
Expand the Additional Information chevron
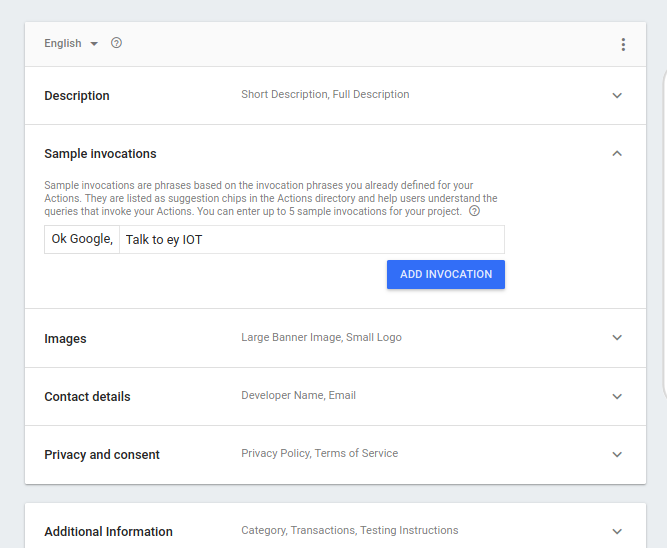tap(617, 532)
